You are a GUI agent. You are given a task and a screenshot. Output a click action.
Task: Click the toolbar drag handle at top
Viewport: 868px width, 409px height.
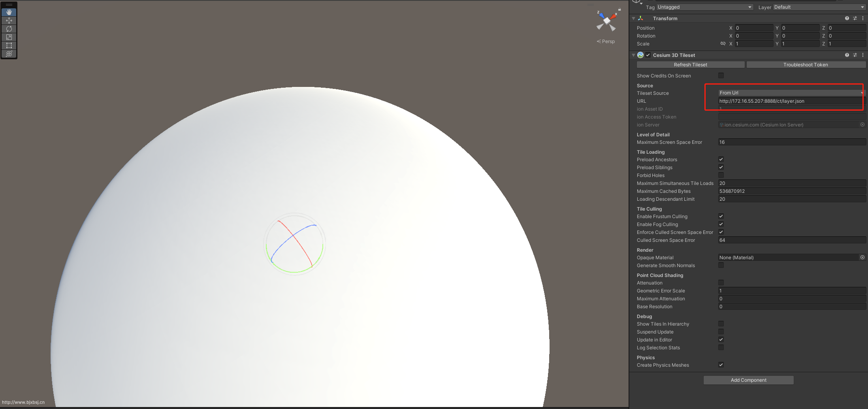click(9, 5)
